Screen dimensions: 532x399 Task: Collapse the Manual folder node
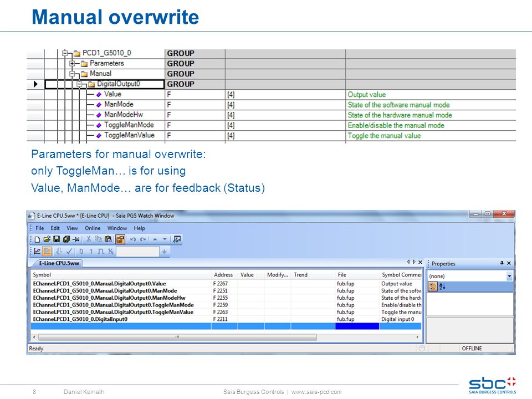coord(72,74)
